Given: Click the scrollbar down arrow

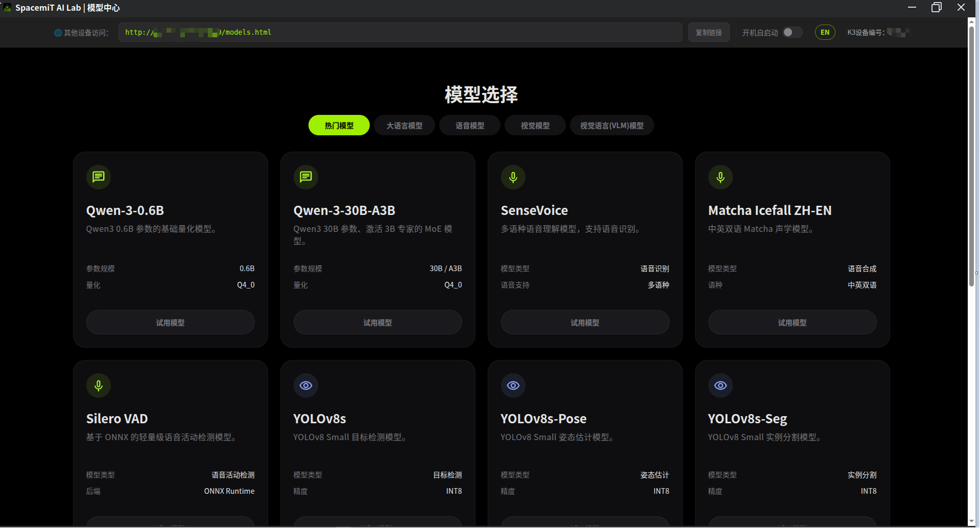Looking at the screenshot, I should [x=972, y=521].
